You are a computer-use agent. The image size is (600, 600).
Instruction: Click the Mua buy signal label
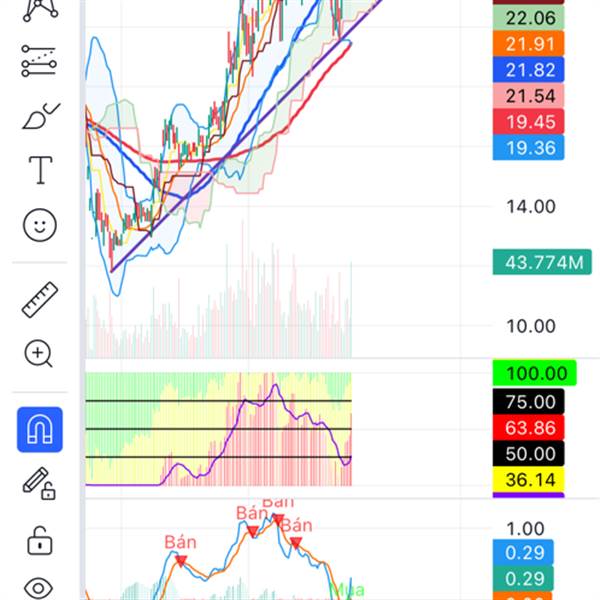[347, 590]
